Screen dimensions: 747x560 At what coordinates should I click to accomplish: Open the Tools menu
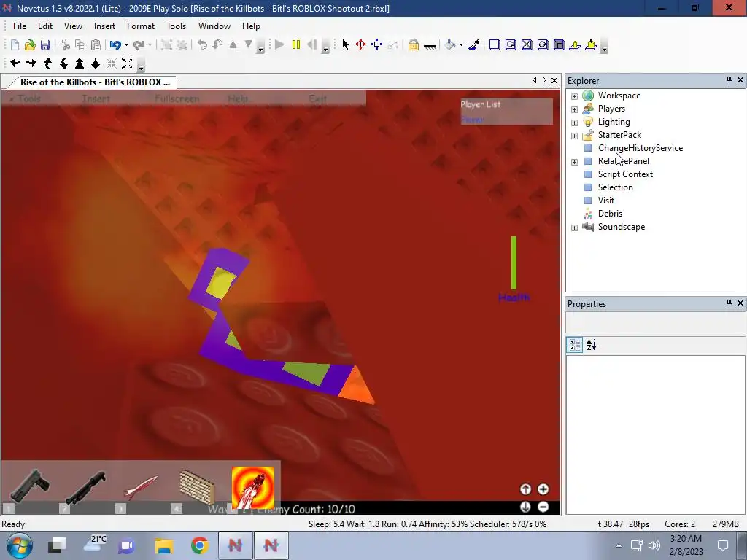(x=177, y=26)
